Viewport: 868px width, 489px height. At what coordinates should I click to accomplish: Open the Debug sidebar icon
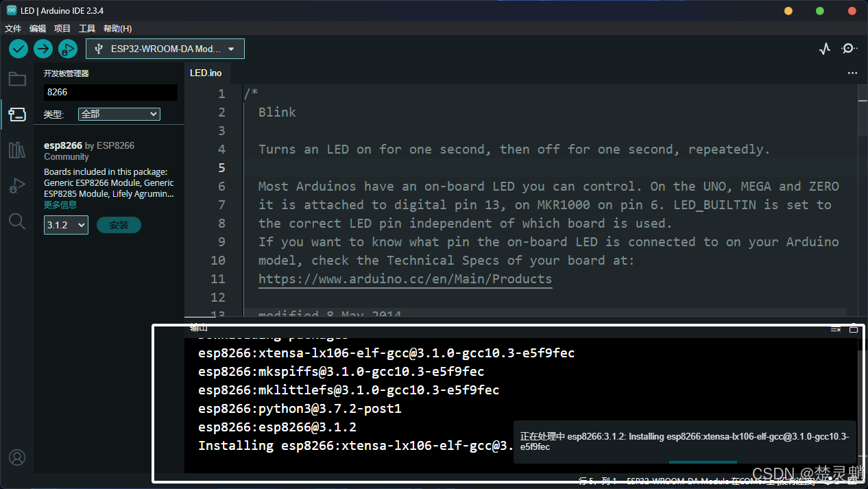pyautogui.click(x=17, y=185)
